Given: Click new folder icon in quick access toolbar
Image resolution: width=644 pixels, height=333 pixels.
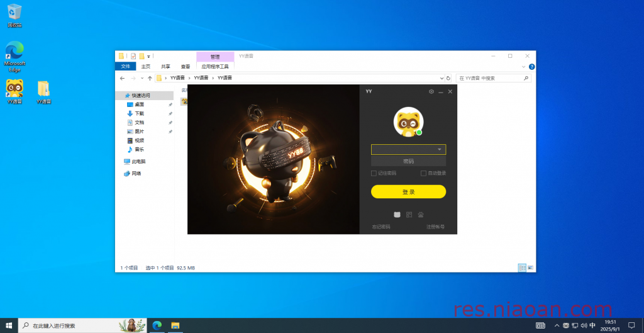Looking at the screenshot, I should [x=142, y=56].
